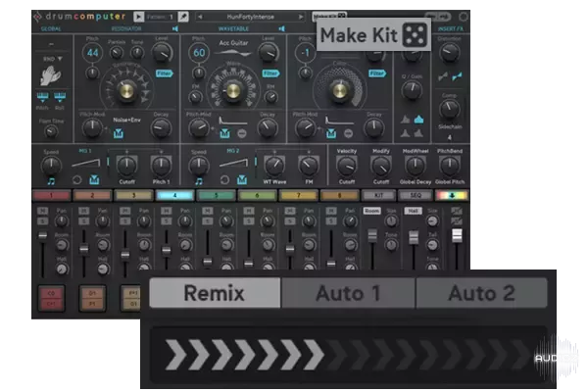Screen dimensions: 588x392
Task: Click the power icon at top right
Action: [x=464, y=17]
